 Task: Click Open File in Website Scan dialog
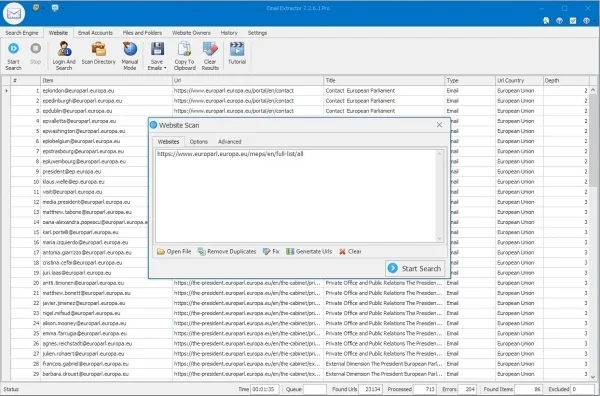coord(174,251)
